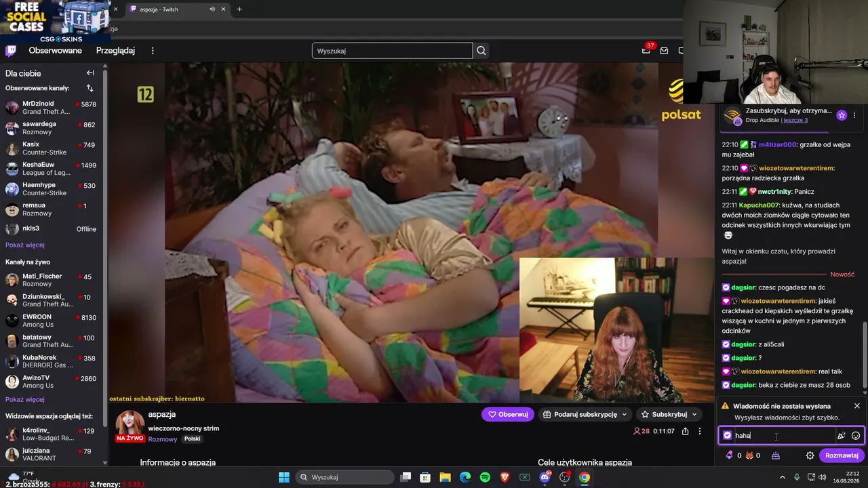The image size is (868, 488).
Task: Show more live channels
Action: point(24,399)
